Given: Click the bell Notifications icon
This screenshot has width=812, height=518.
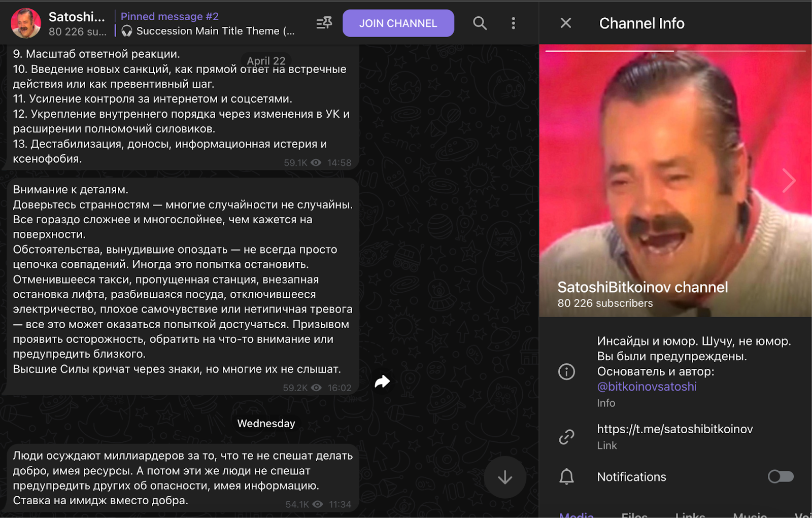Looking at the screenshot, I should 566,477.
